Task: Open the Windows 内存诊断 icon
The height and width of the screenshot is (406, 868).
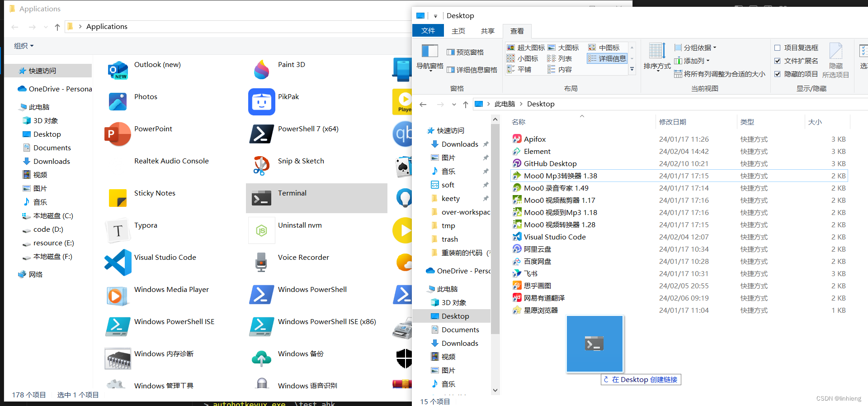Action: 118,359
